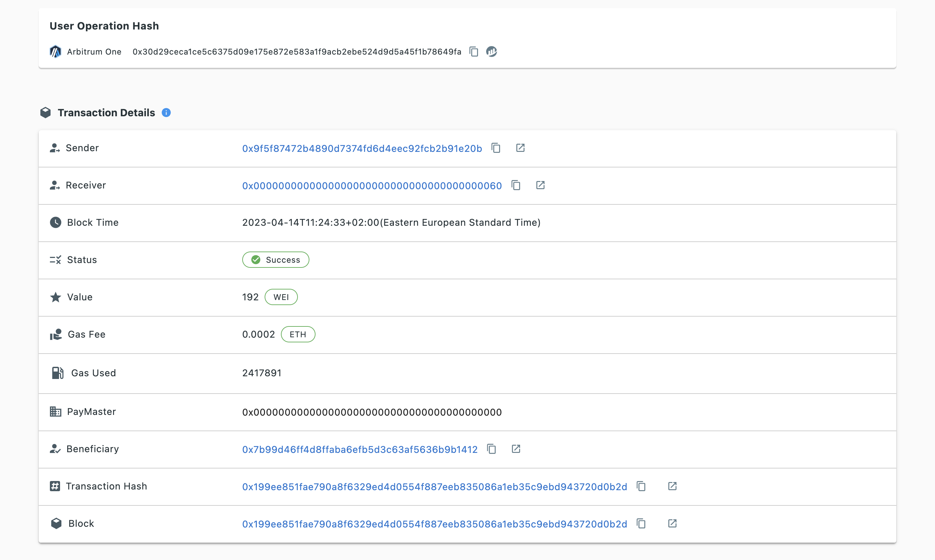Image resolution: width=935 pixels, height=560 pixels.
Task: Copy the Transaction Hash value
Action: [641, 486]
